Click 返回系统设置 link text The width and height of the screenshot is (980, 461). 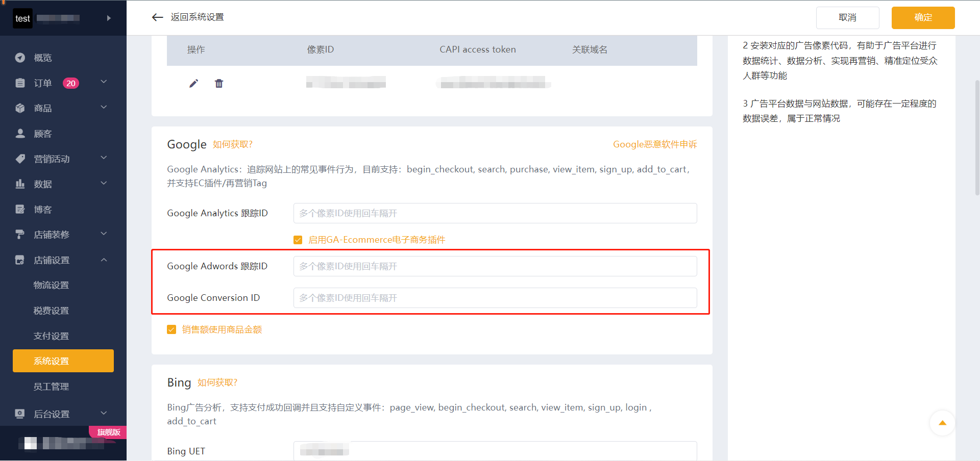[197, 17]
